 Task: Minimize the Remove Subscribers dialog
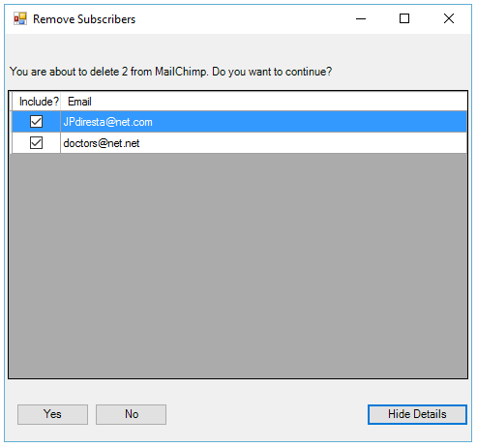click(x=361, y=18)
